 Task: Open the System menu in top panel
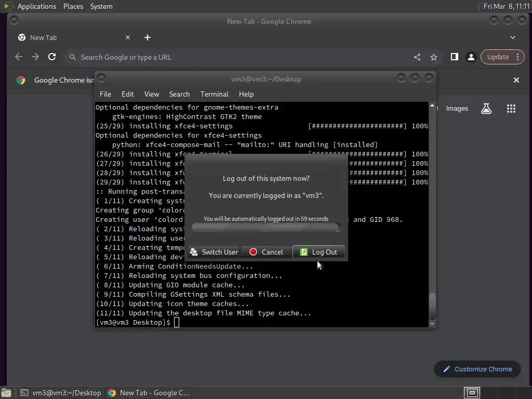(101, 6)
